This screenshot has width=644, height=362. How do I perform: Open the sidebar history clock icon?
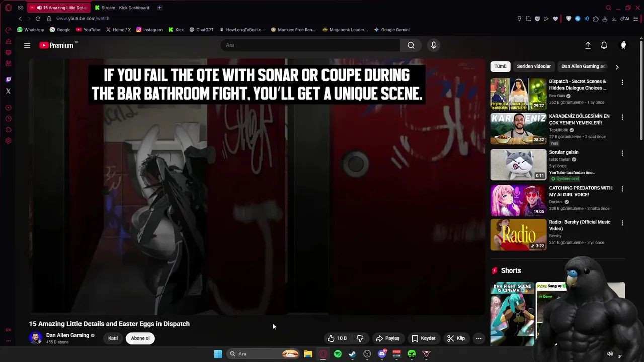[8, 119]
